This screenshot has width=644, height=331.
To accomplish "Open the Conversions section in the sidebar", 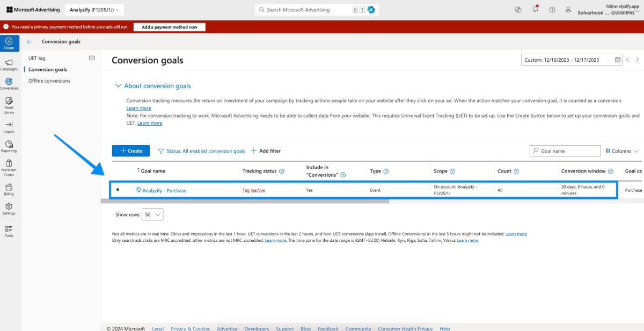I will [9, 84].
